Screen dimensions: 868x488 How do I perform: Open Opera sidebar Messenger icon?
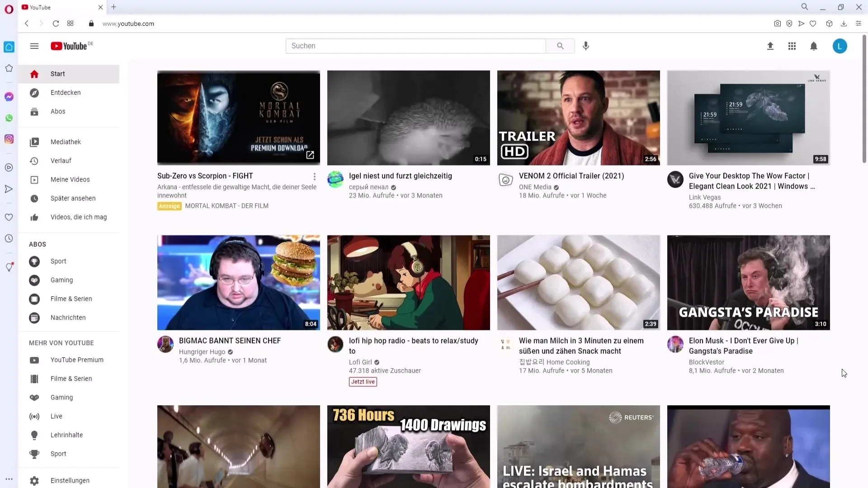[x=9, y=97]
